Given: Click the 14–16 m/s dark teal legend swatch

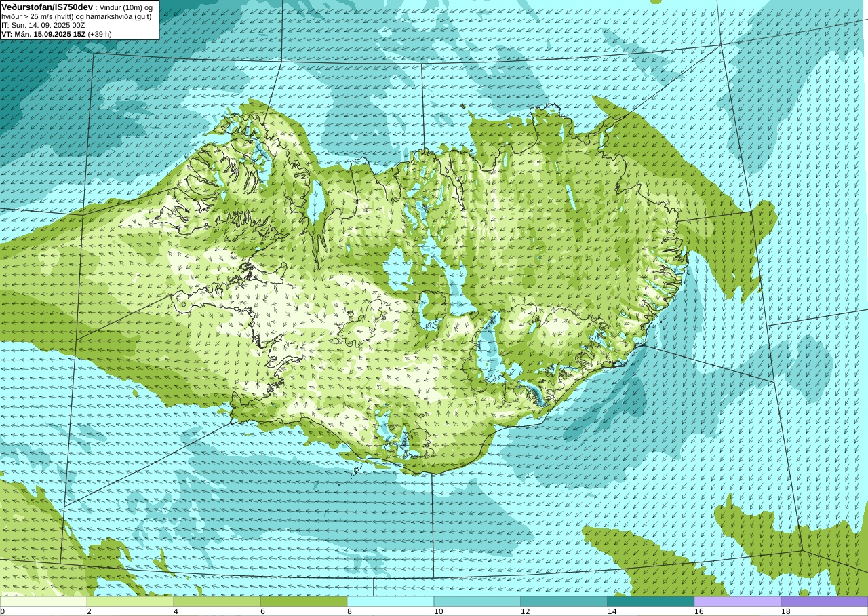Looking at the screenshot, I should tap(651, 601).
